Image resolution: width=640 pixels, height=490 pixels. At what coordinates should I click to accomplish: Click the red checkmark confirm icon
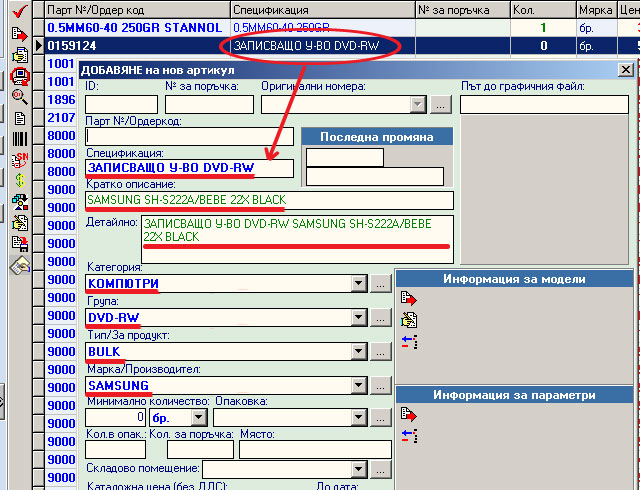click(x=20, y=11)
